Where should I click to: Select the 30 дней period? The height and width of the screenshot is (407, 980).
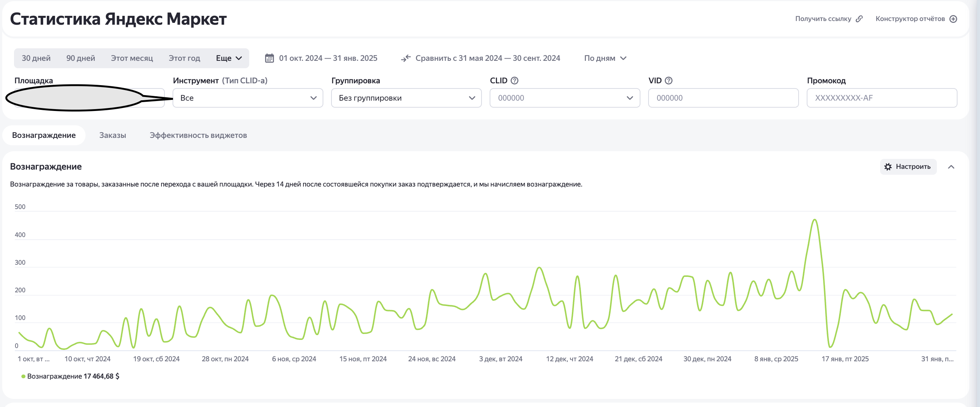point(36,58)
